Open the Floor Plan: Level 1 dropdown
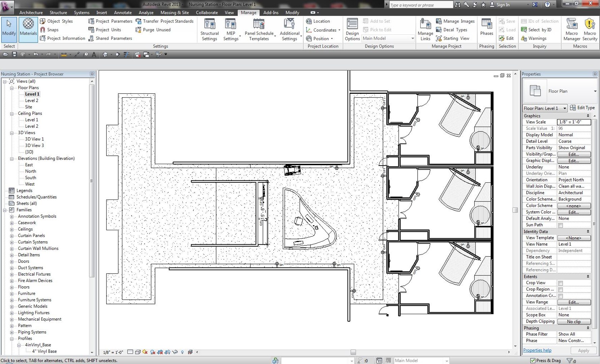 point(545,108)
